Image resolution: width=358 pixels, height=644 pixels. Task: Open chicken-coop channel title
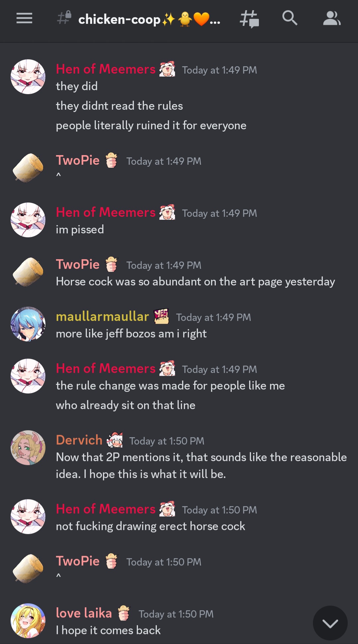coord(149,19)
